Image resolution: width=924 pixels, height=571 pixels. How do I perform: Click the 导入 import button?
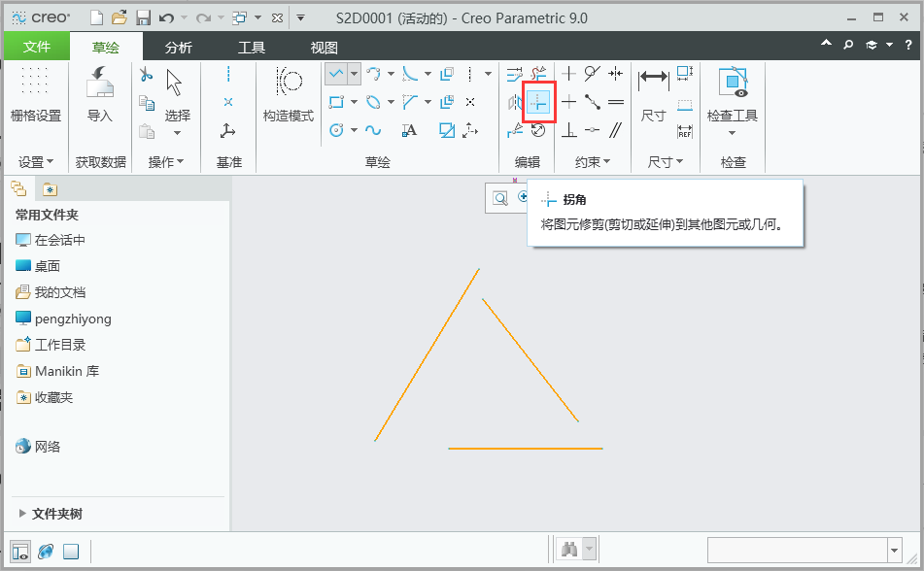(100, 92)
